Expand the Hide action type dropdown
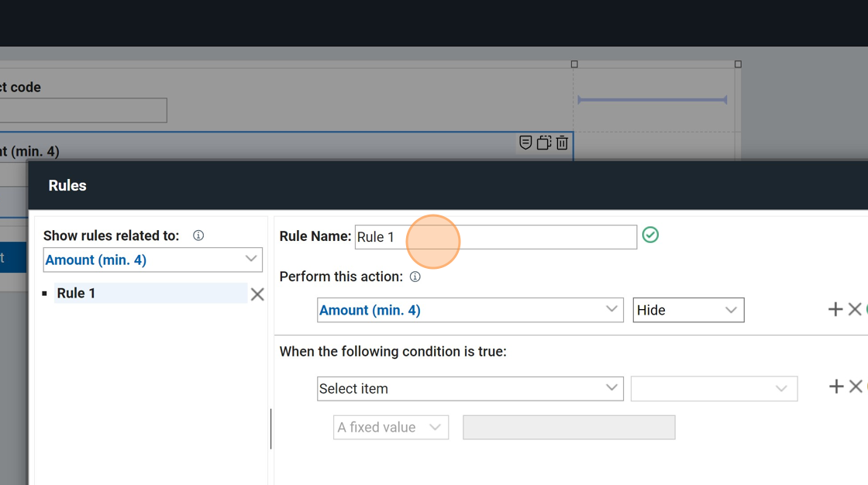This screenshot has height=485, width=868. pos(687,310)
